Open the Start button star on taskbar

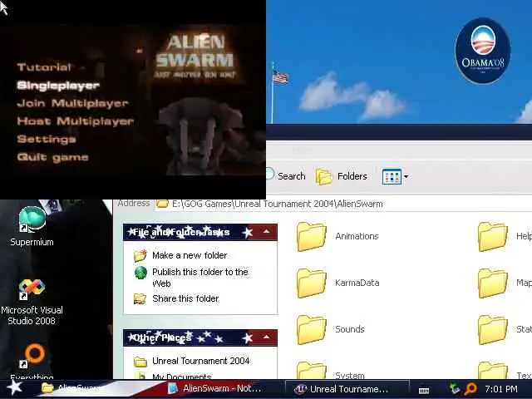15,388
